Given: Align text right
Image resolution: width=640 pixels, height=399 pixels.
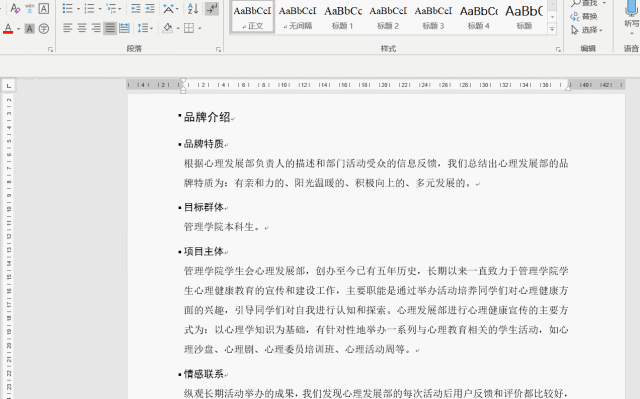Looking at the screenshot, I should pos(96,28).
